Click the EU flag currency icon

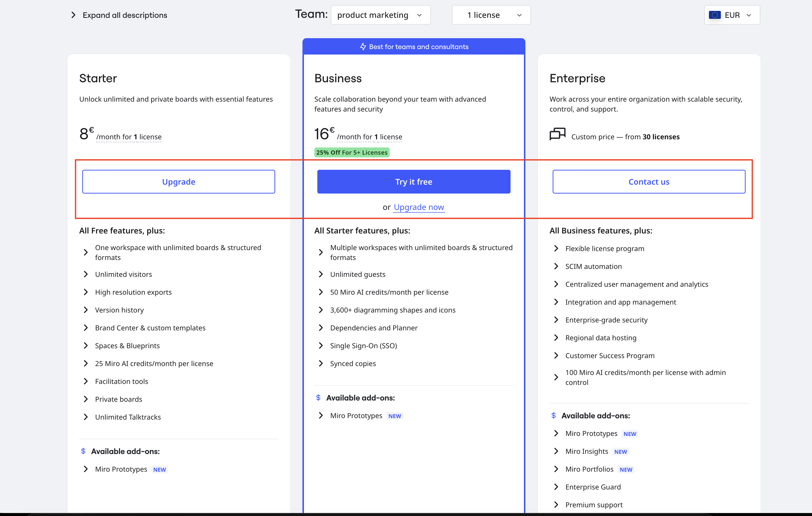[715, 15]
